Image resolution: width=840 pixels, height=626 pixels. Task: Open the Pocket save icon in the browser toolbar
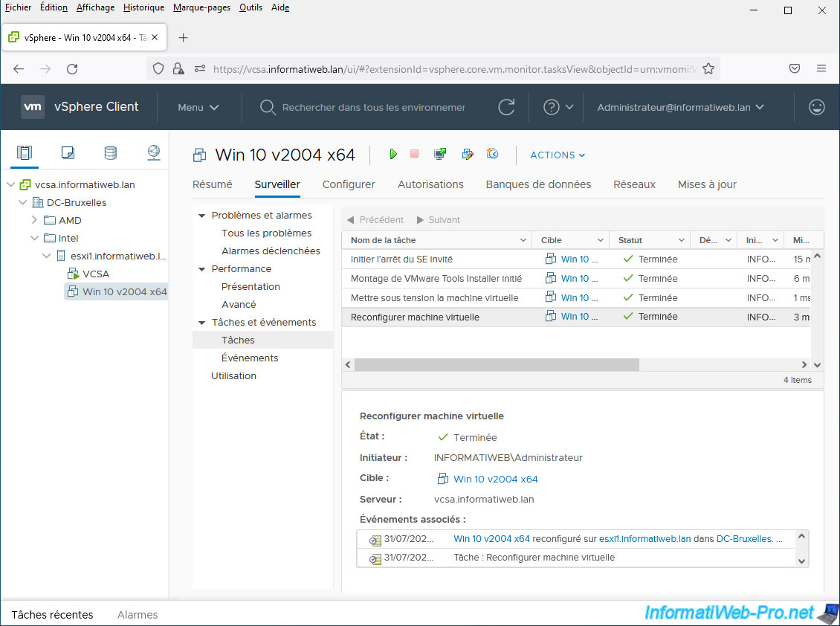coord(795,68)
